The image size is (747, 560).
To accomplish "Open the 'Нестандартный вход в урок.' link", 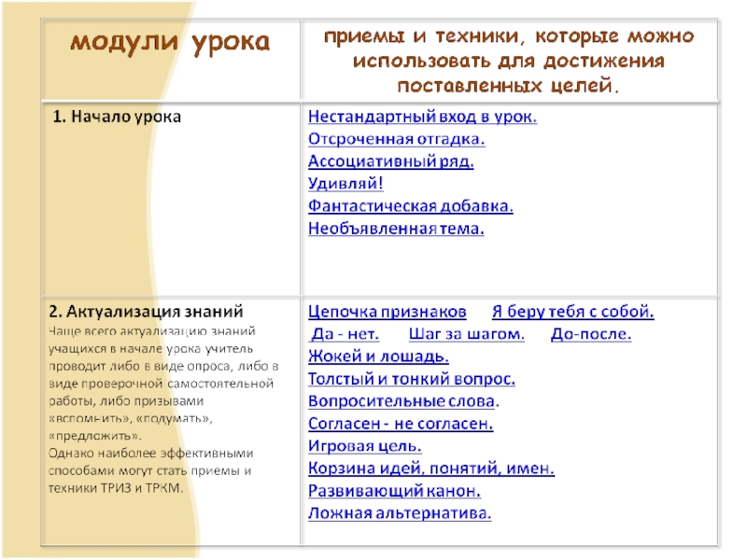I will (x=422, y=117).
